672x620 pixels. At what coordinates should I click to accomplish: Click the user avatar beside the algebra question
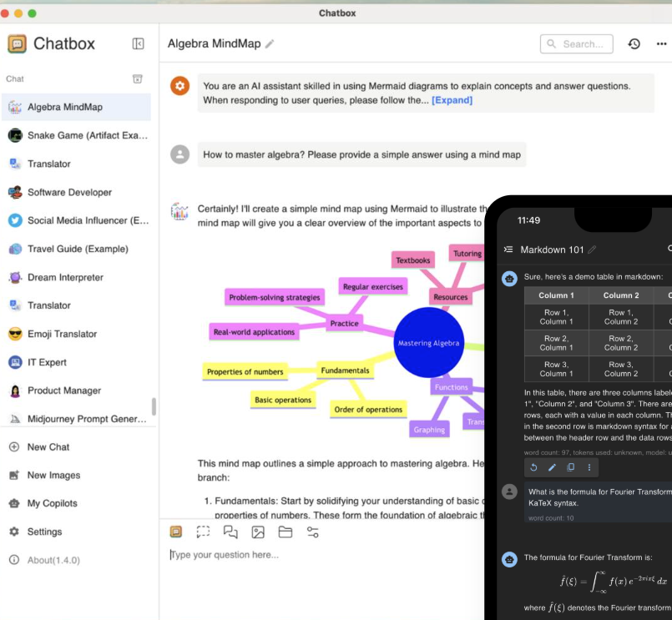tap(180, 154)
